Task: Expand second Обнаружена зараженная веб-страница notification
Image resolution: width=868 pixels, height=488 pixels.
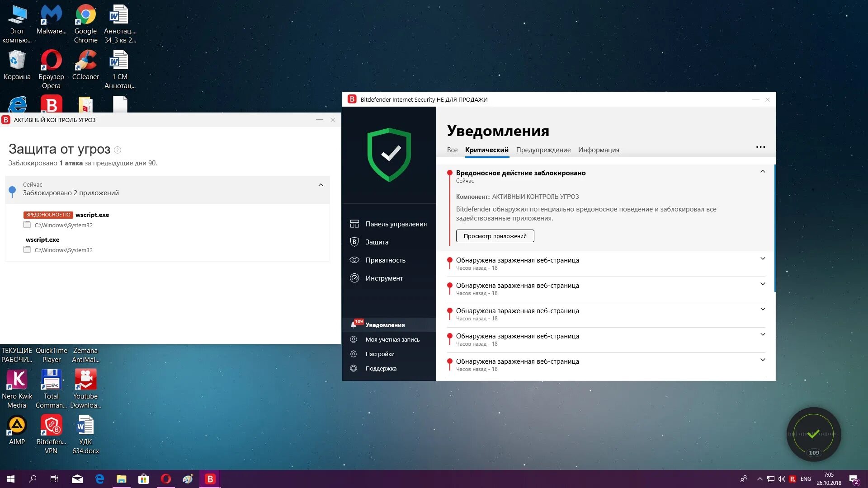Action: point(763,284)
